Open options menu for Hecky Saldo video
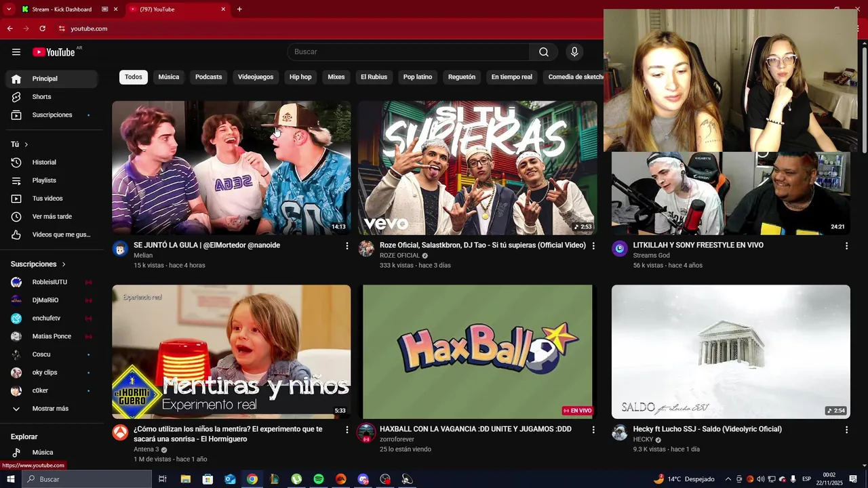The width and height of the screenshot is (868, 488). coord(846,430)
